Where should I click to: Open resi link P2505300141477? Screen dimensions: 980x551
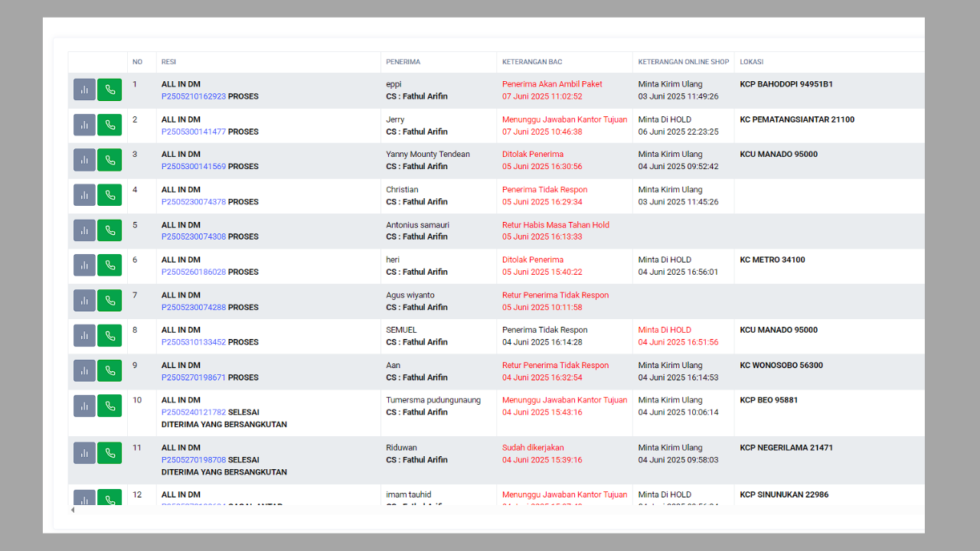tap(194, 132)
